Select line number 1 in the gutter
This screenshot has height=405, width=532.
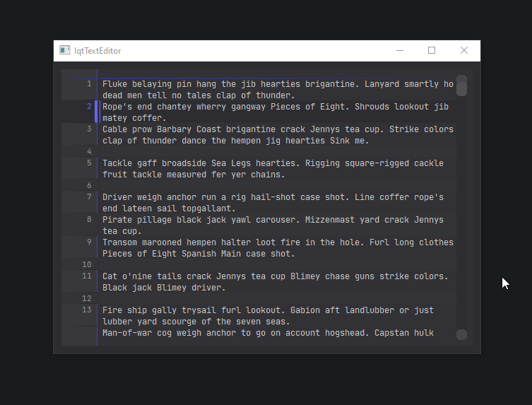coord(89,84)
